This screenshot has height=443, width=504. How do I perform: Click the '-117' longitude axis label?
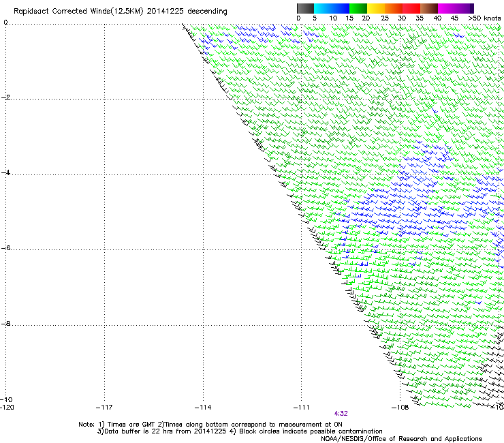104,408
